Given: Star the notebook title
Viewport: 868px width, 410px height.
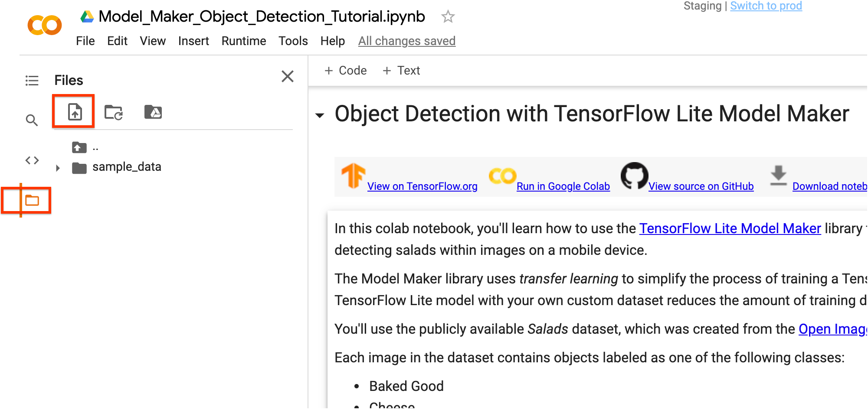Looking at the screenshot, I should click(448, 17).
